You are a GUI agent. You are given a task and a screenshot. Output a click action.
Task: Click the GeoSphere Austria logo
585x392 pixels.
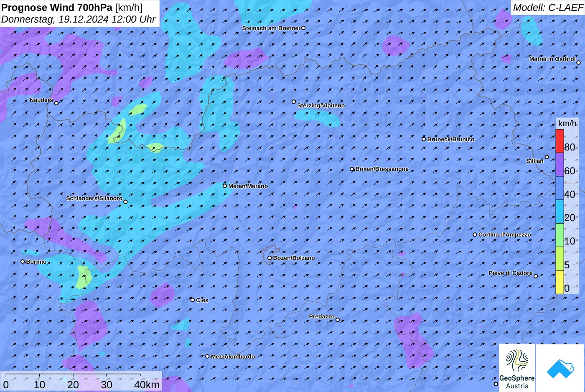[517, 368]
